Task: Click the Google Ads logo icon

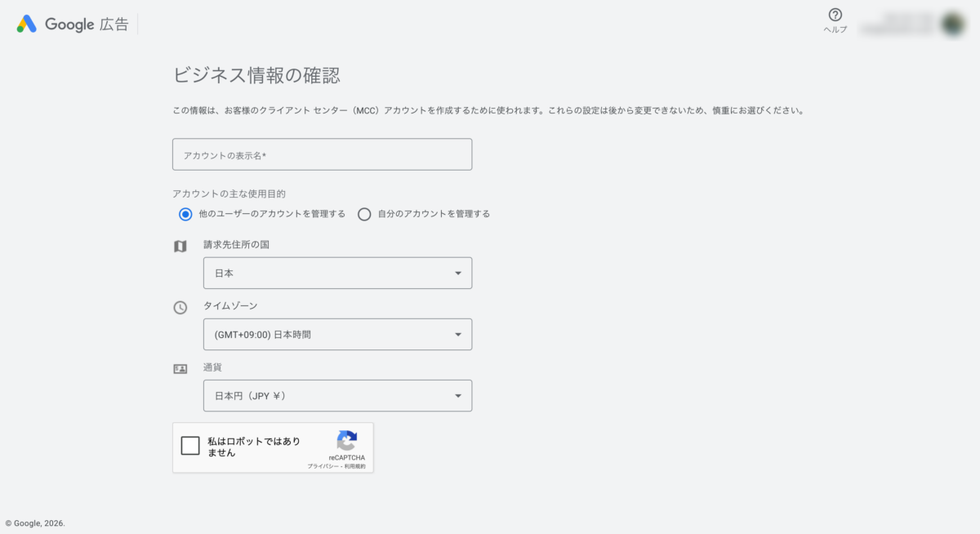Action: point(27,24)
